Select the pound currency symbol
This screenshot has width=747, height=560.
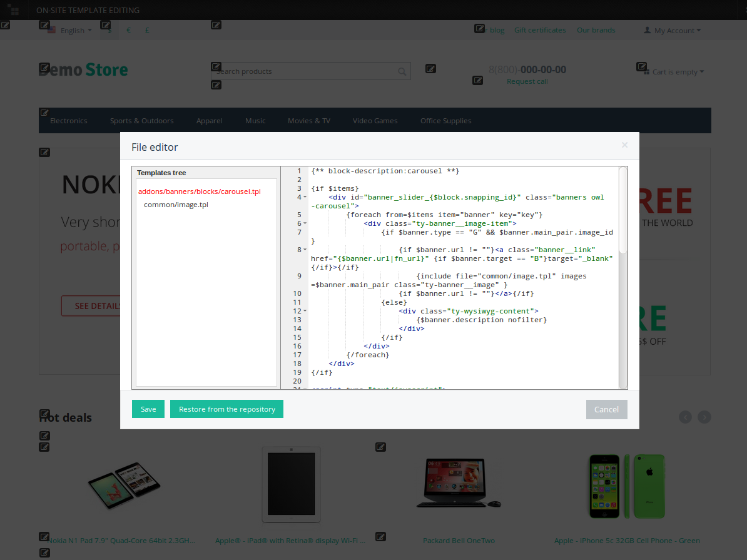[x=147, y=30]
